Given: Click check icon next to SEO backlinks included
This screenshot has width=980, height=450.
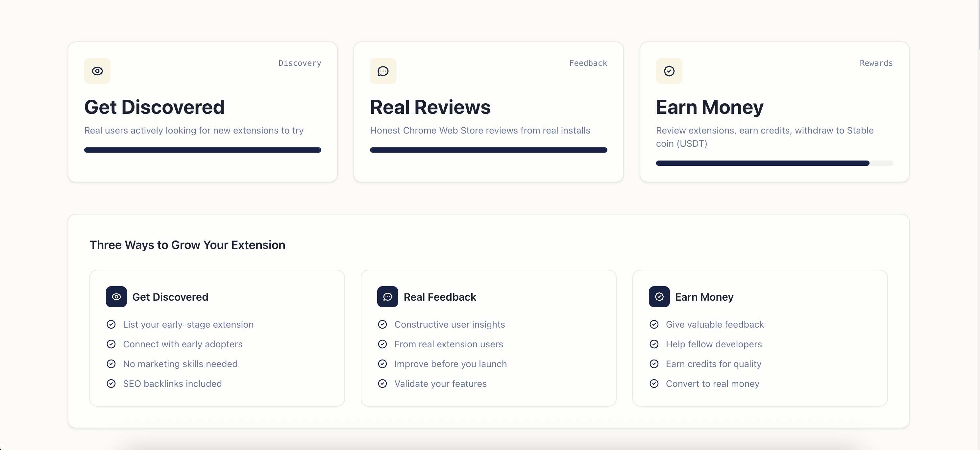Looking at the screenshot, I should pyautogui.click(x=111, y=384).
